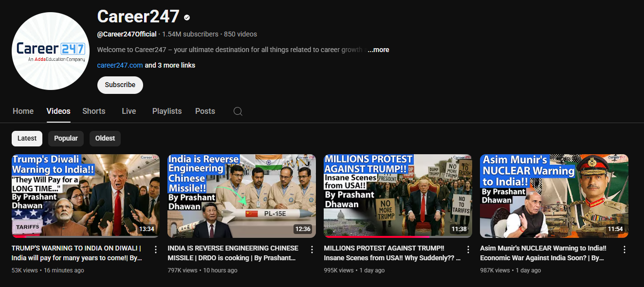The height and width of the screenshot is (287, 644).
Task: Open options menu for reverse engineering missile video
Action: point(312,250)
